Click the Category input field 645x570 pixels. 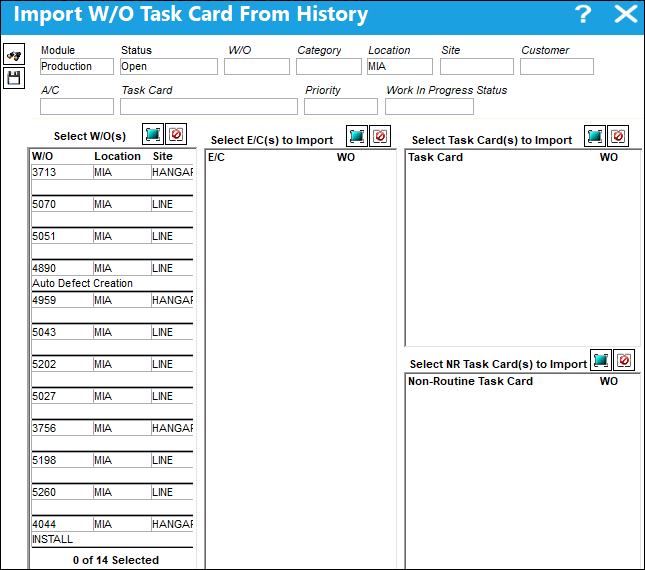pos(329,66)
